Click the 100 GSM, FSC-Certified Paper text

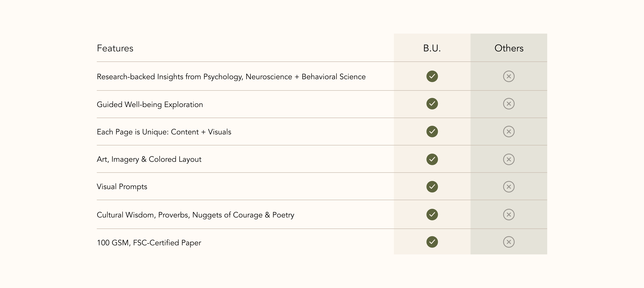[x=149, y=243]
